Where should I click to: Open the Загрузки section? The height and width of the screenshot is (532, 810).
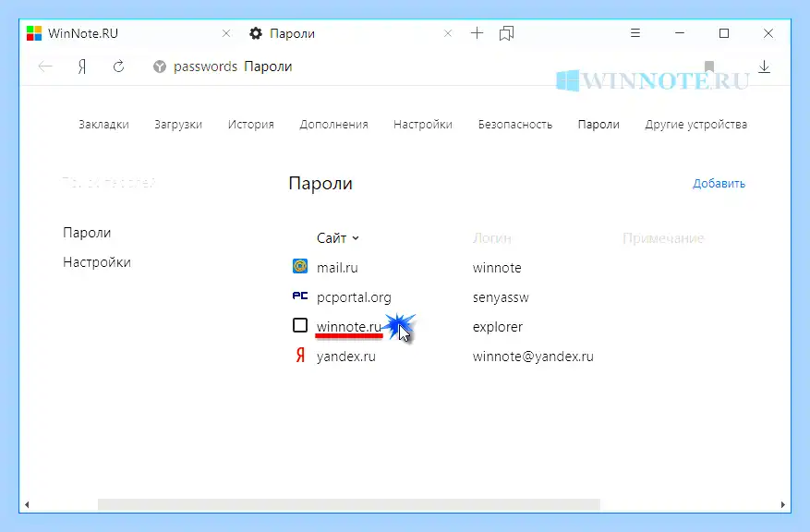178,125
